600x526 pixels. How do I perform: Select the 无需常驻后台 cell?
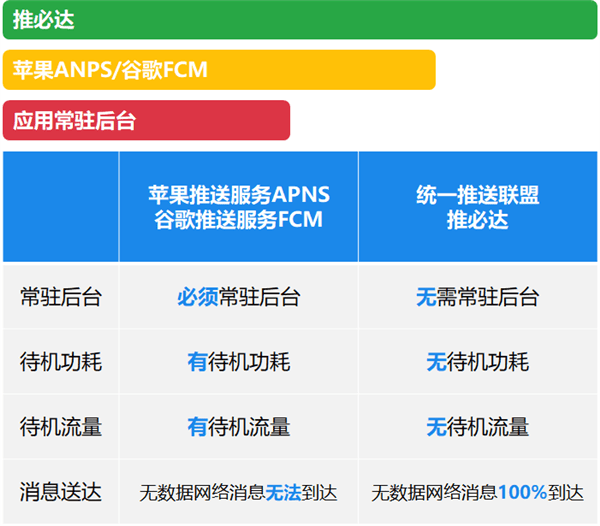point(478,297)
